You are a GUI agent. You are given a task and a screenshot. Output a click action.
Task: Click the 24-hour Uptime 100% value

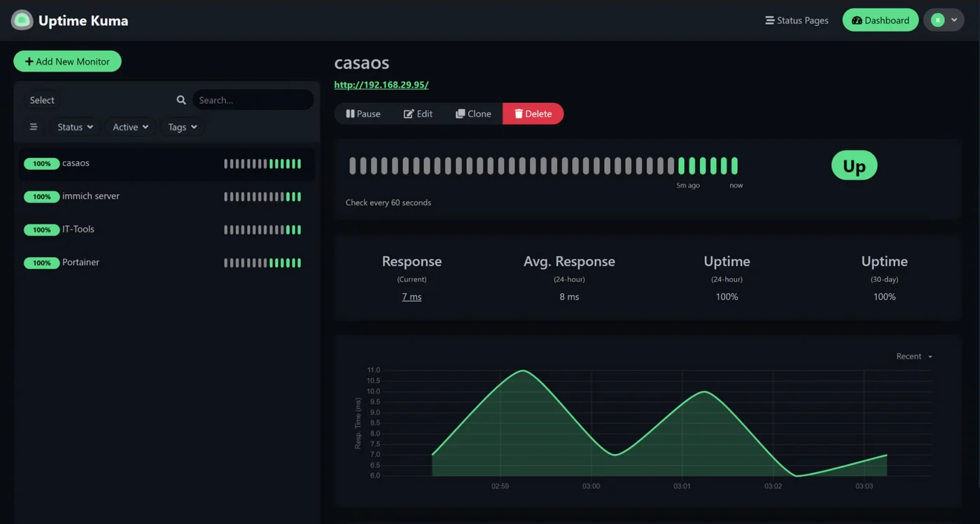(727, 297)
